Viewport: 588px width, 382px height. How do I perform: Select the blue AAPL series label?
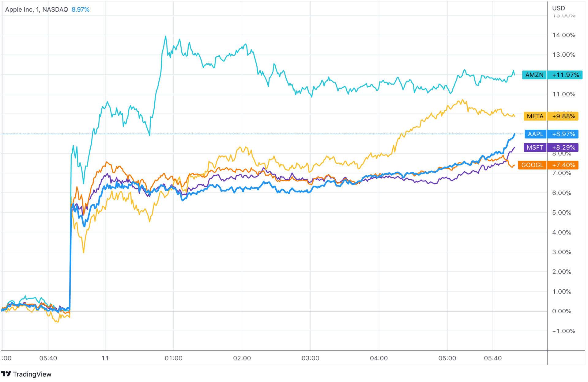coord(535,134)
